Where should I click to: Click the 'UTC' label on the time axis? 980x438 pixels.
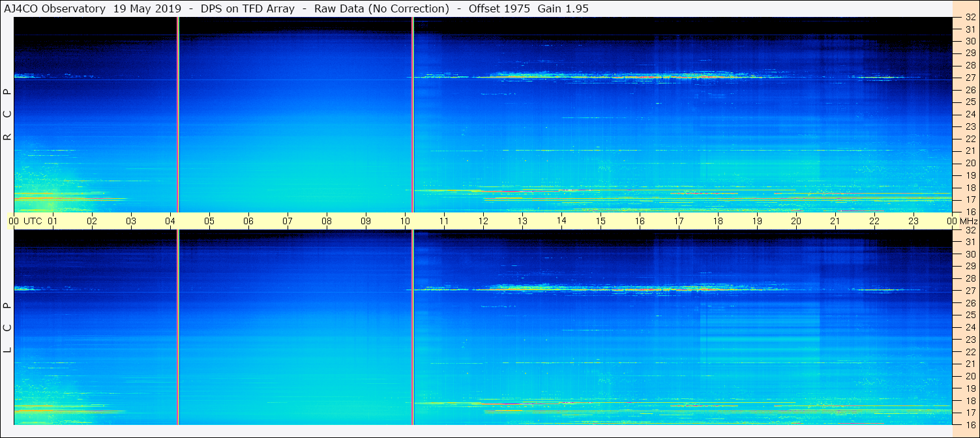[33, 222]
